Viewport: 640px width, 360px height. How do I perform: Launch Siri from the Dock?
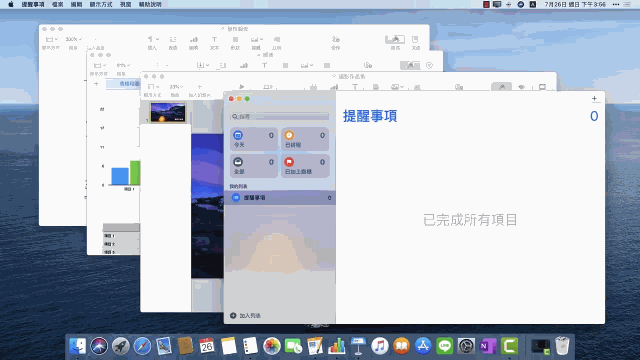pos(99,346)
